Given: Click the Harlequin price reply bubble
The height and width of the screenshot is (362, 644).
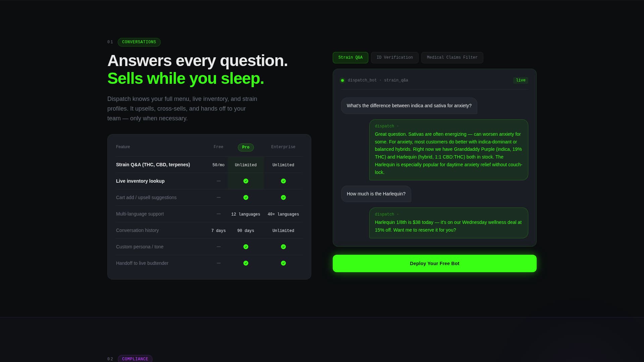Looking at the screenshot, I should (x=448, y=223).
